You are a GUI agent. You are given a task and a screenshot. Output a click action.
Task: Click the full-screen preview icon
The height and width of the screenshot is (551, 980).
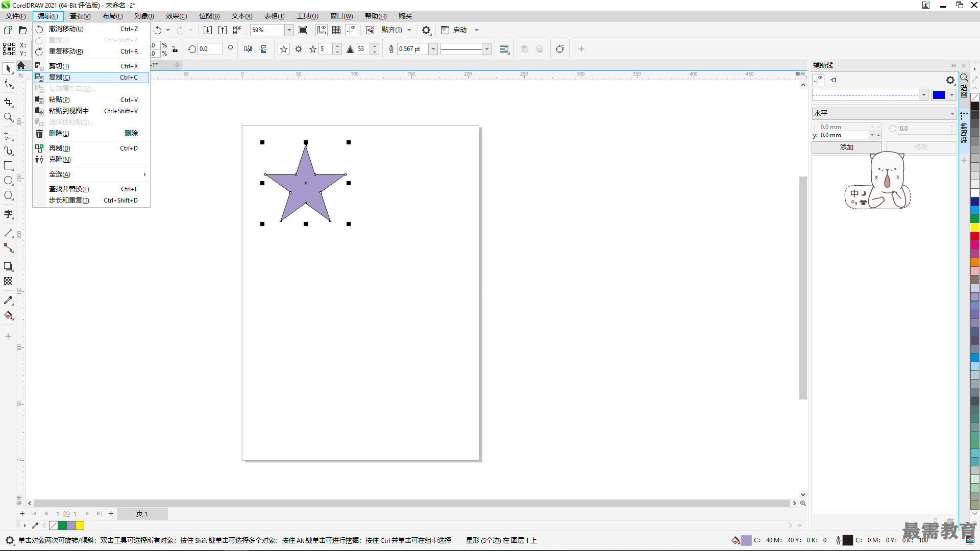pos(303,30)
